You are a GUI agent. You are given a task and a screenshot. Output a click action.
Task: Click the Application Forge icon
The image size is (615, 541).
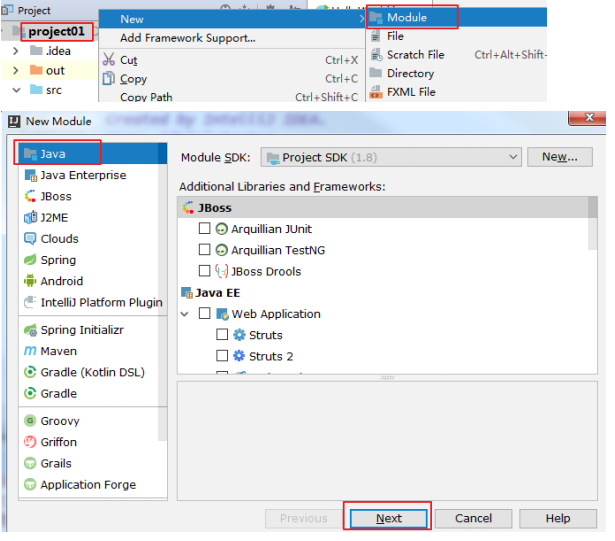click(30, 485)
